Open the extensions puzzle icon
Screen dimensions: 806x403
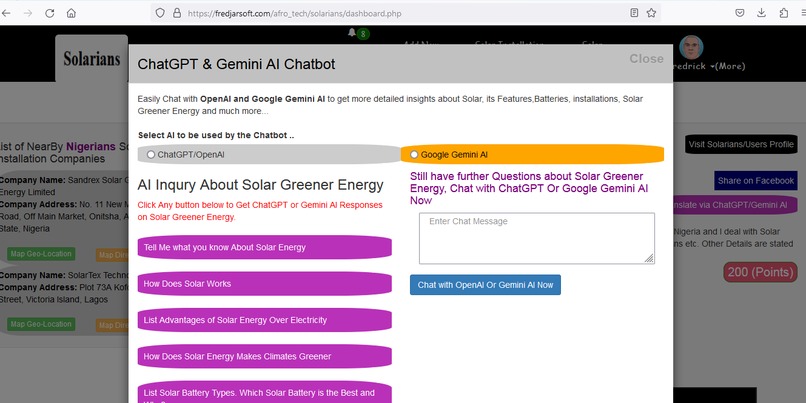(x=784, y=13)
